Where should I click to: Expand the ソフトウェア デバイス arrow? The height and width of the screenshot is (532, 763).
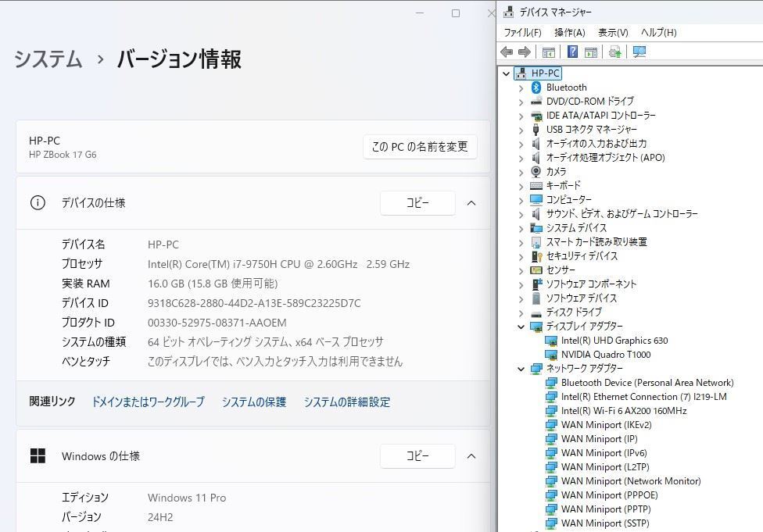(521, 299)
